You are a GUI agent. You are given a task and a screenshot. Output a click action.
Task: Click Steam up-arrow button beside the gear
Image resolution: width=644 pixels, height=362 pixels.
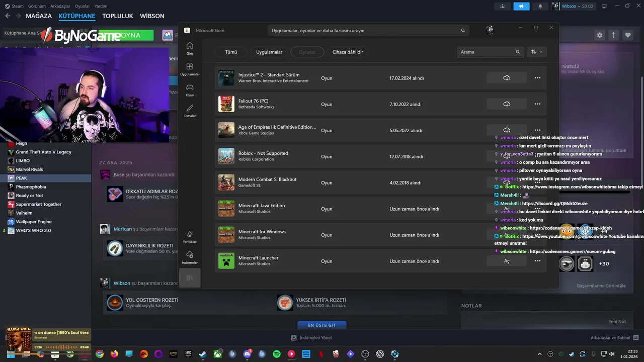point(614,35)
